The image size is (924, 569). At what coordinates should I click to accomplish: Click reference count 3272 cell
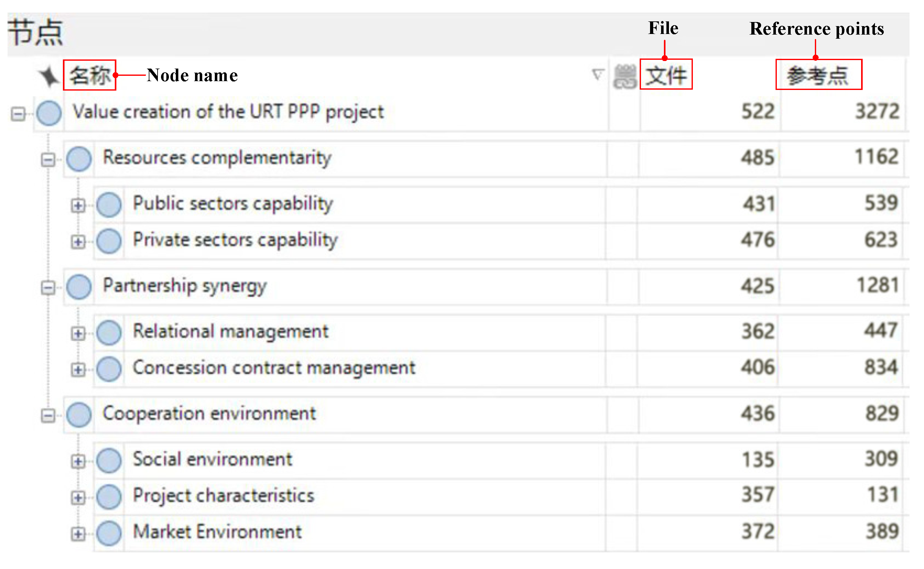point(877,112)
